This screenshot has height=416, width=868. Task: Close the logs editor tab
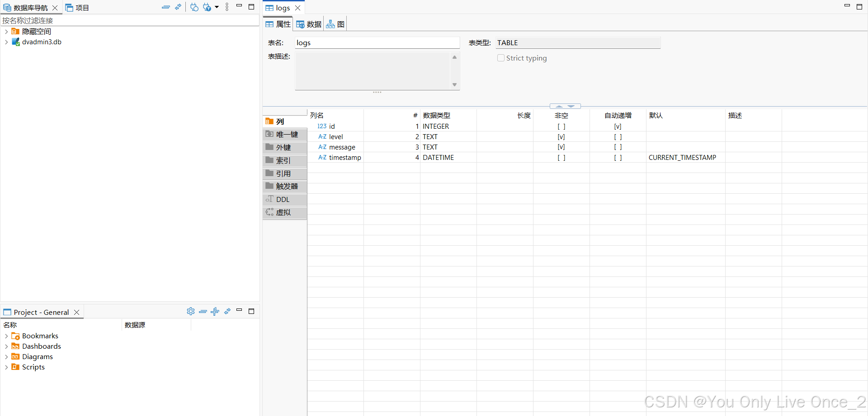(x=298, y=8)
